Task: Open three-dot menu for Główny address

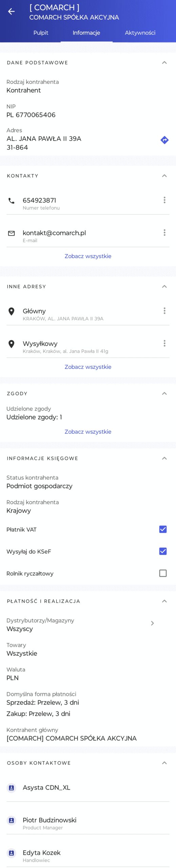Action: point(164,311)
